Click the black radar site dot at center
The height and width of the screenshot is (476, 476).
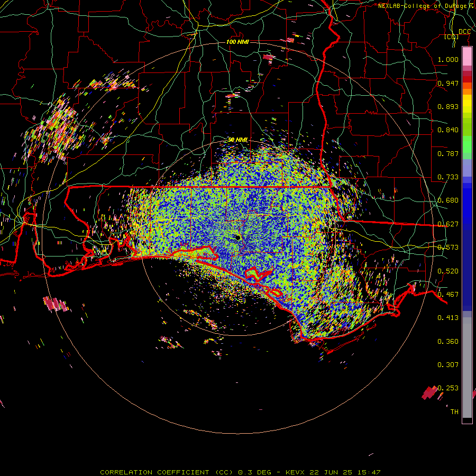[237, 237]
